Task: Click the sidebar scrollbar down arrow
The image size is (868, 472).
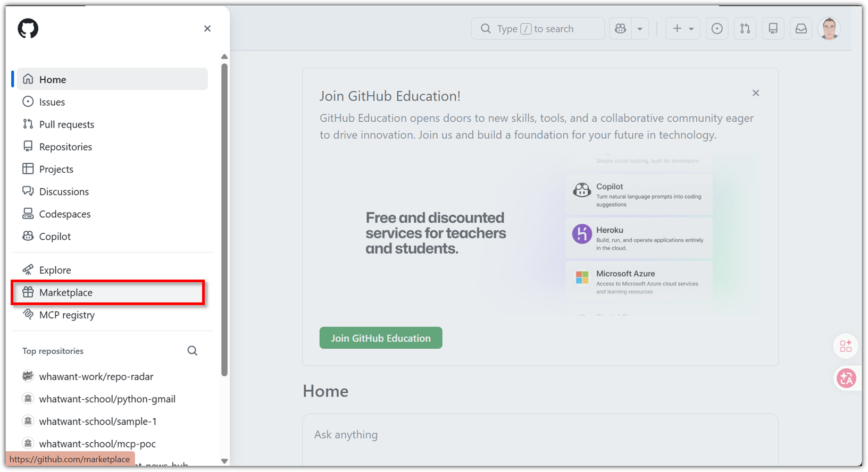Action: click(x=224, y=461)
